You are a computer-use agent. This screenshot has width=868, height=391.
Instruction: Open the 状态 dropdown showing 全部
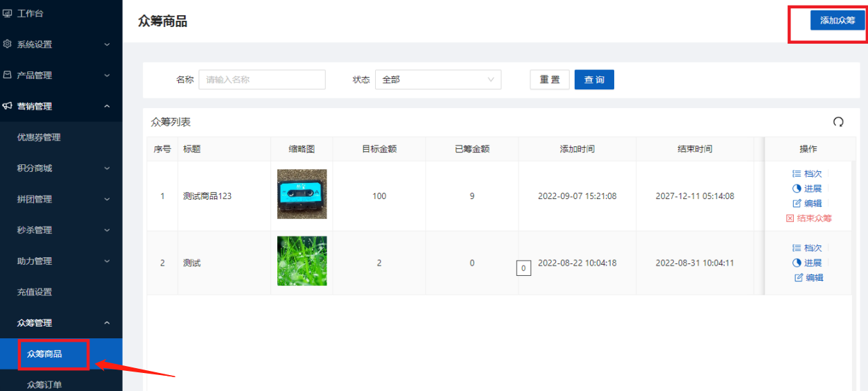pyautogui.click(x=437, y=80)
